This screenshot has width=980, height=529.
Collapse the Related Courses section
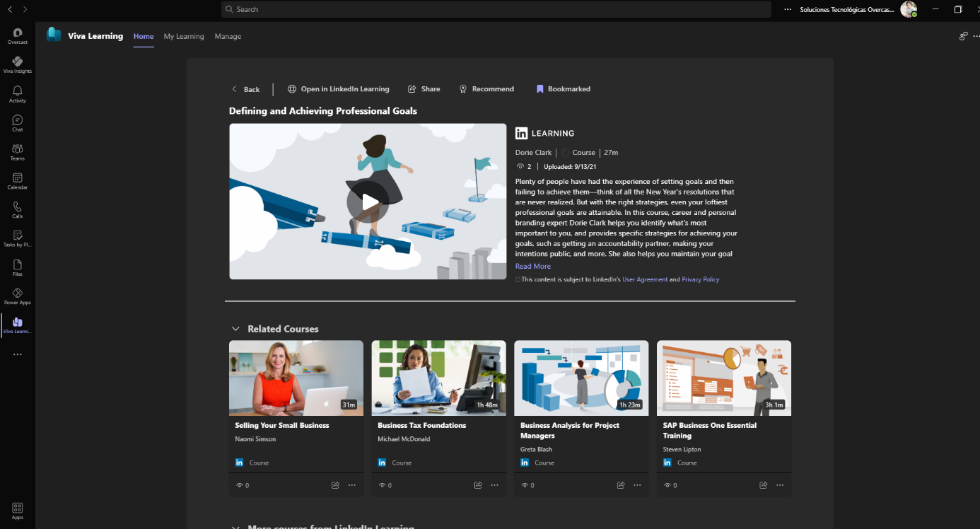(236, 329)
